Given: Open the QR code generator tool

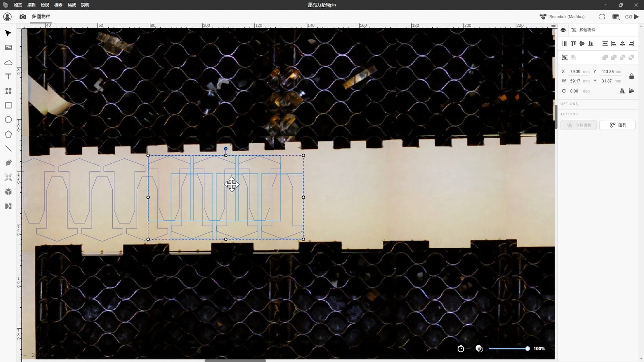Looking at the screenshot, I should click(x=8, y=177).
